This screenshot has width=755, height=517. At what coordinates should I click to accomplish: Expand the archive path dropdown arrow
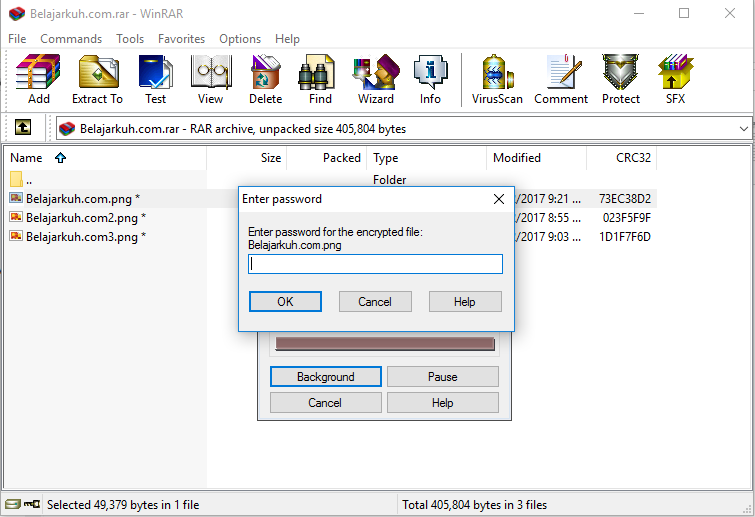tap(743, 129)
